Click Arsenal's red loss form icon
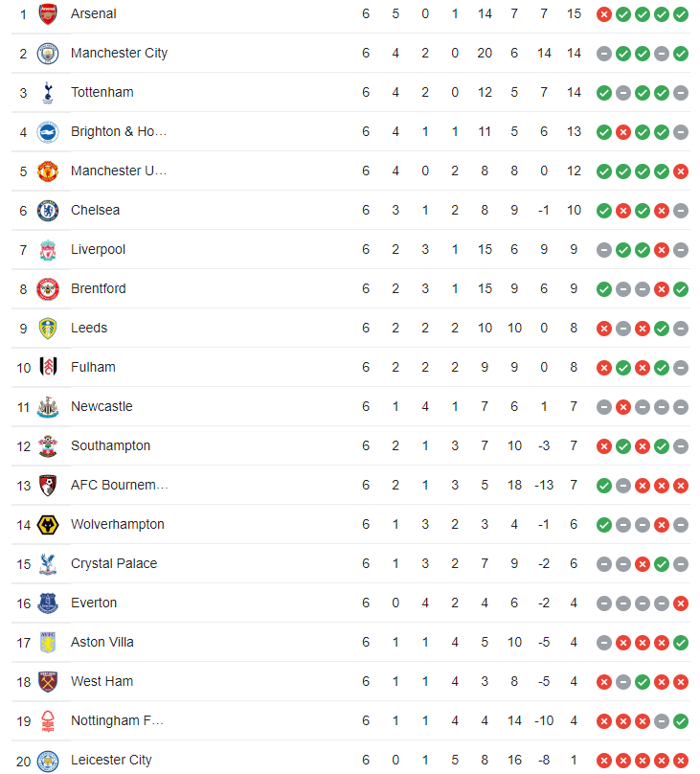Viewport: 700px width, 774px height. (604, 14)
